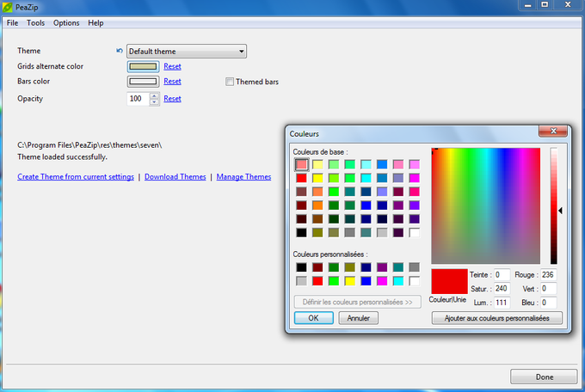Open the Help menu
Screen dimensions: 585x392
95,22
